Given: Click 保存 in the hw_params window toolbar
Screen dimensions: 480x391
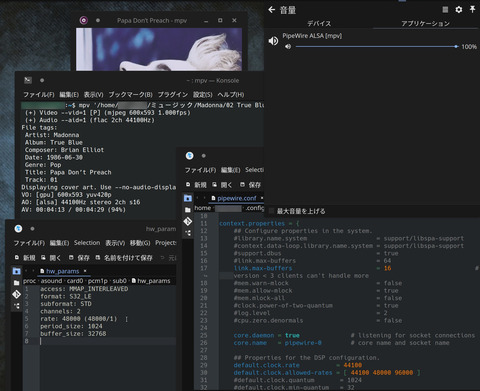Looking at the screenshot, I should [x=79, y=258].
